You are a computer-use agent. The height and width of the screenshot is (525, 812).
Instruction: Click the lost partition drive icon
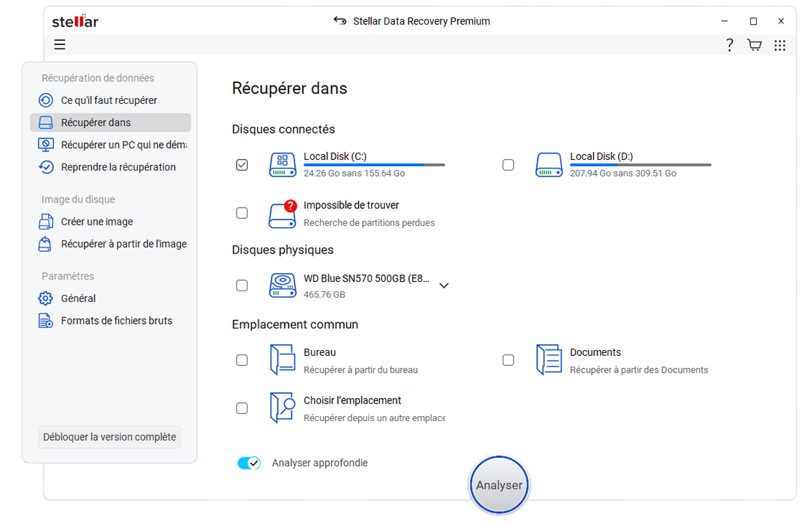[x=283, y=213]
